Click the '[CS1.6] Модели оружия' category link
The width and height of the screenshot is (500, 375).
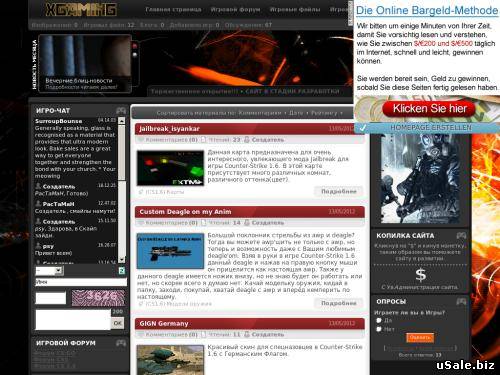tap(179, 304)
